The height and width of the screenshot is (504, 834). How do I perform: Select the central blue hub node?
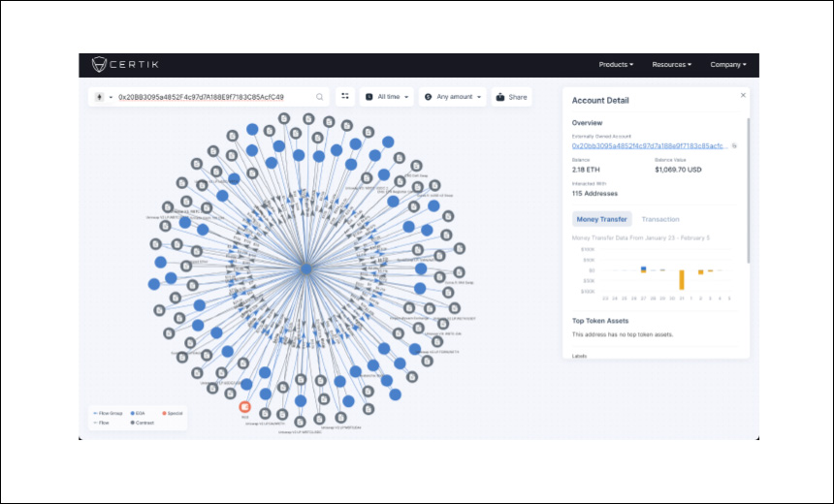pyautogui.click(x=305, y=268)
